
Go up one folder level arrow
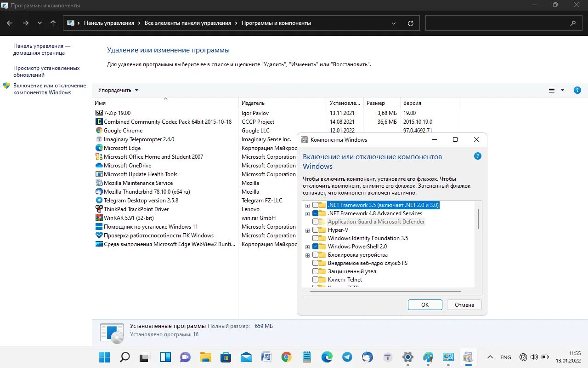tap(53, 23)
